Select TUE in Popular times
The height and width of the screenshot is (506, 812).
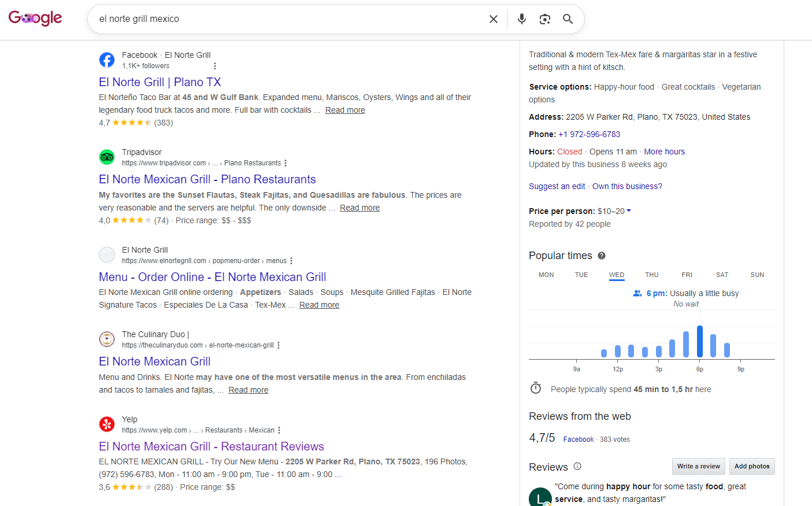coord(581,275)
